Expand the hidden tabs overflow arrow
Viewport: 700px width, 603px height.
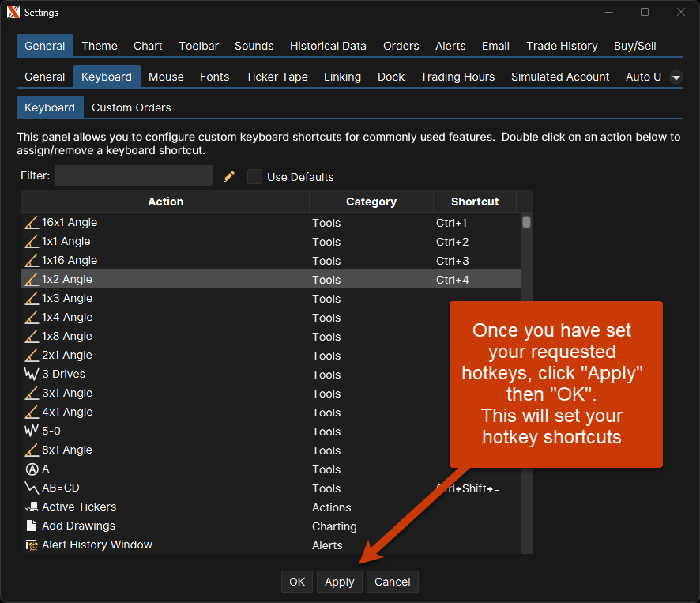pyautogui.click(x=676, y=77)
